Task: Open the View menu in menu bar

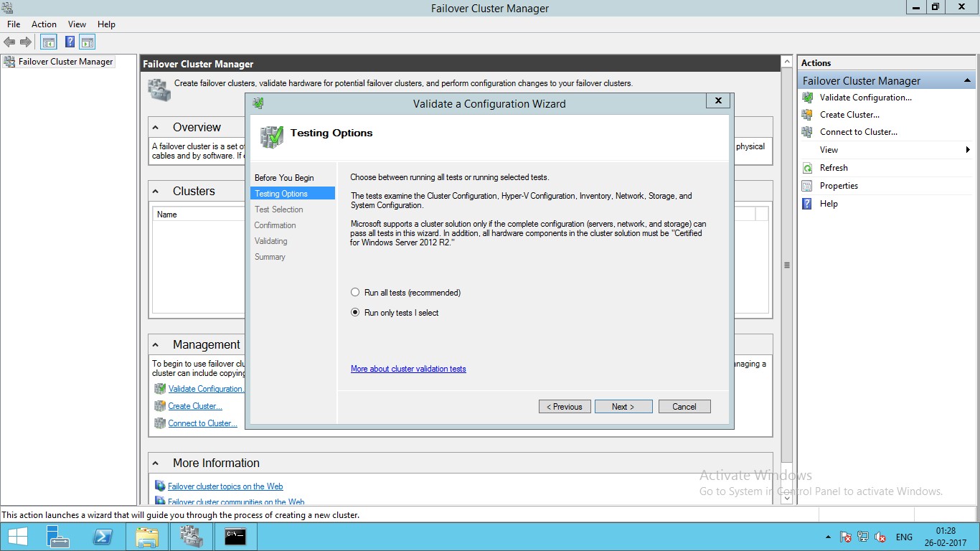Action: click(77, 24)
